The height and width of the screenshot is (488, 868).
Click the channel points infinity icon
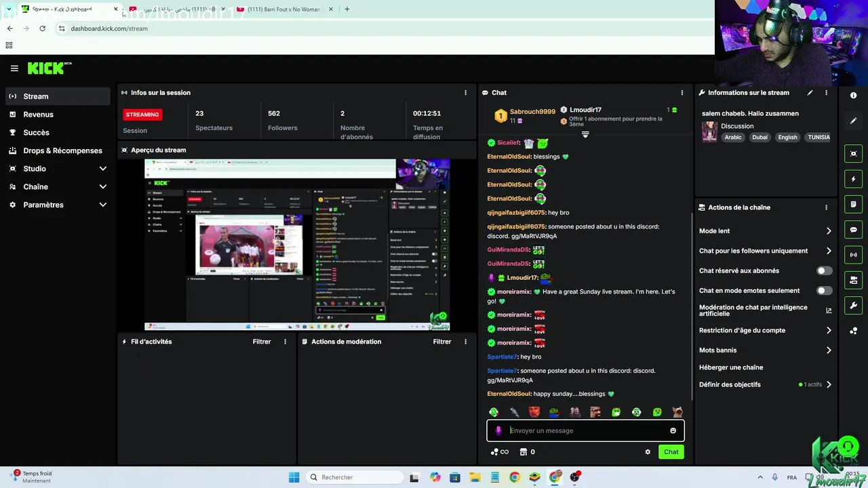[x=500, y=452]
